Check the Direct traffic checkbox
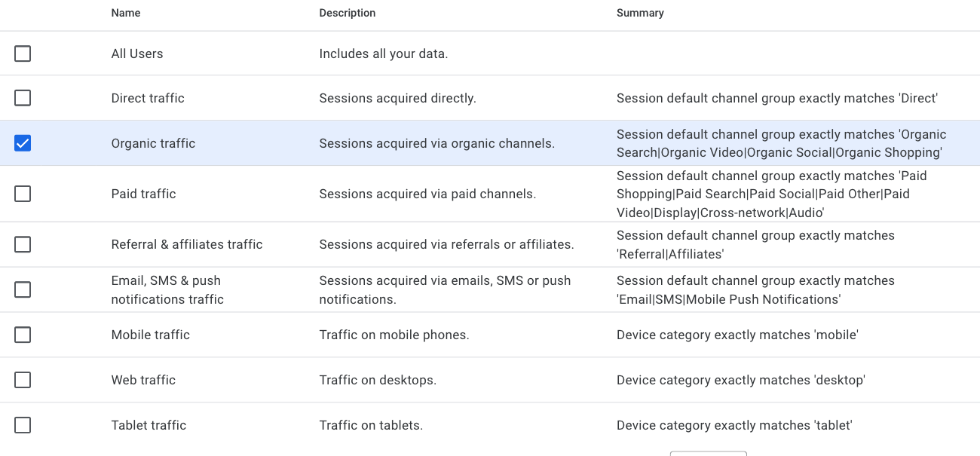The width and height of the screenshot is (980, 456). (x=23, y=98)
